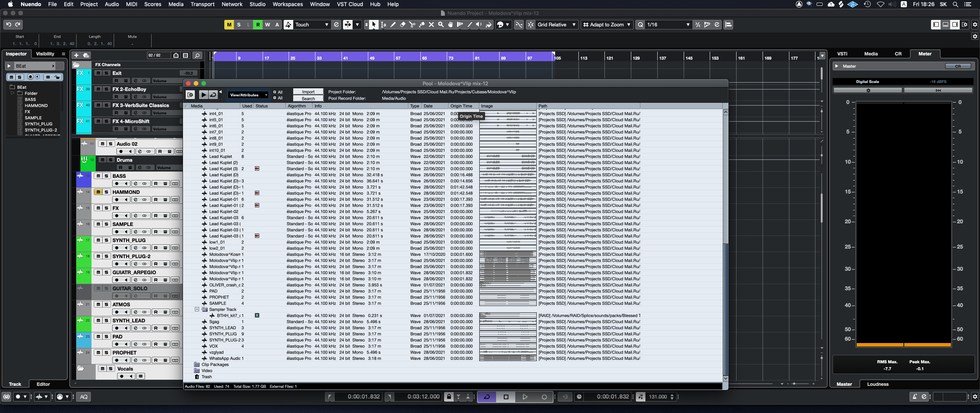Viewport: 980px width, 413px height.
Task: Select the Zoom magnifier tool
Action: pyautogui.click(x=441, y=24)
